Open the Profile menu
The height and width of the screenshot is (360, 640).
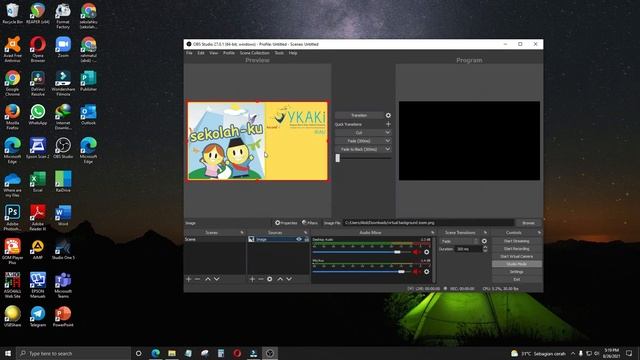coord(229,53)
